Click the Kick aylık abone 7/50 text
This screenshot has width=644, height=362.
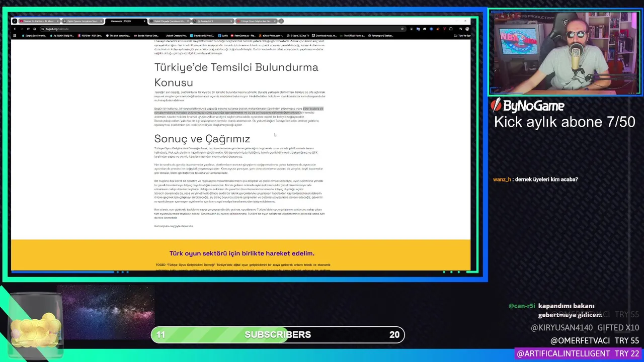click(x=565, y=122)
